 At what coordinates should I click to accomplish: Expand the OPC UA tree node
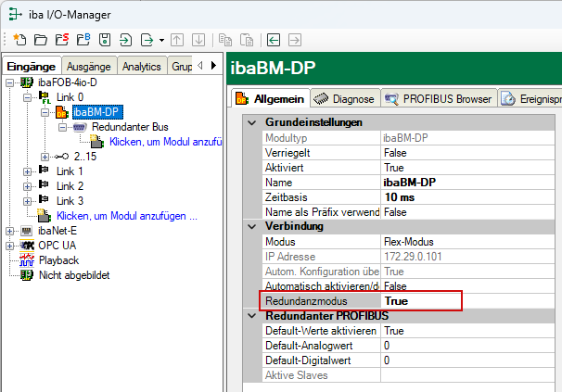(x=10, y=246)
